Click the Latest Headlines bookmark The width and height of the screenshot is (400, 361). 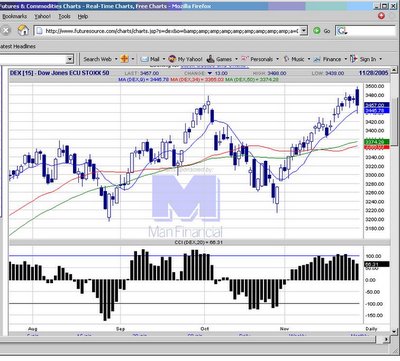pyautogui.click(x=18, y=46)
